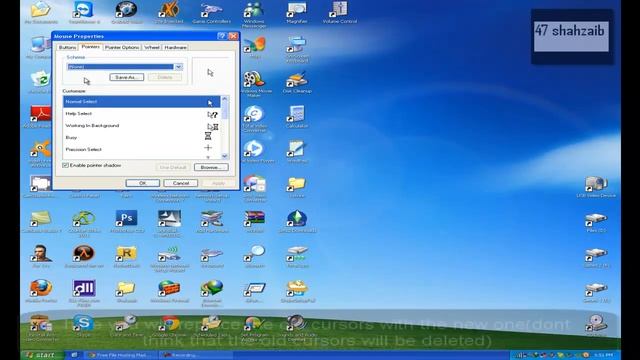Switch to the Hardware tab
Viewport: 640px width, 360px height.
tap(175, 47)
